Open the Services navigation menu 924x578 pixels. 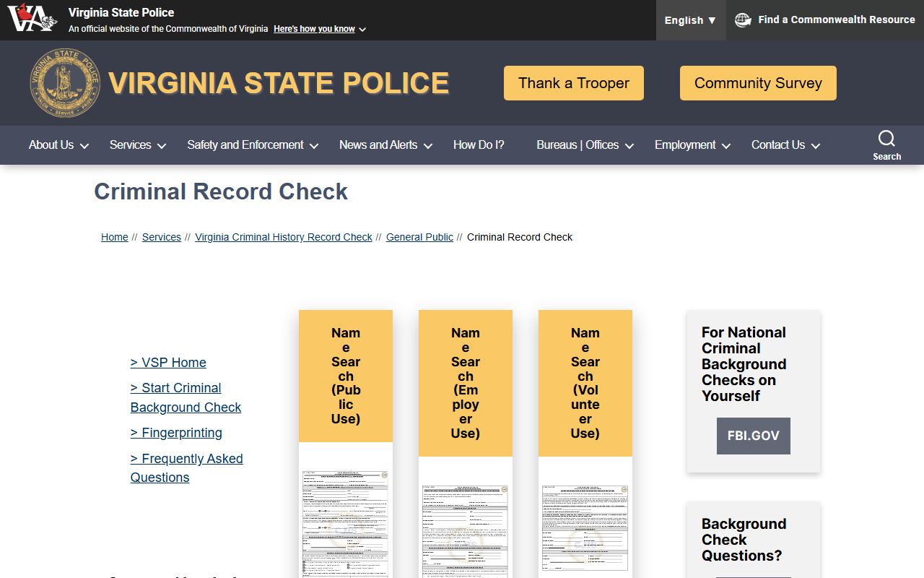tap(131, 144)
